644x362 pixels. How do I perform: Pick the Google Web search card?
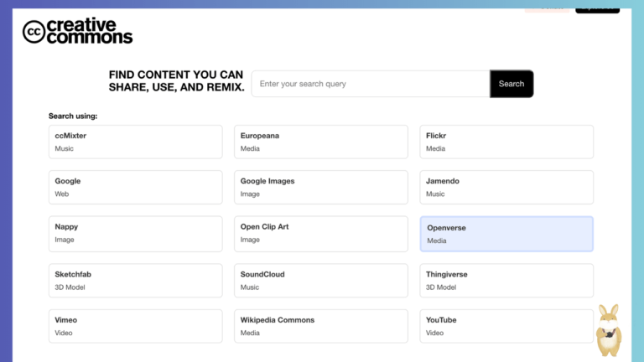pyautogui.click(x=136, y=187)
